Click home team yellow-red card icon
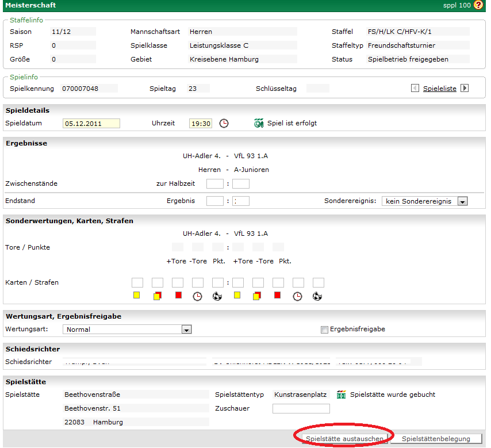This screenshot has height=448, width=491. click(x=158, y=296)
